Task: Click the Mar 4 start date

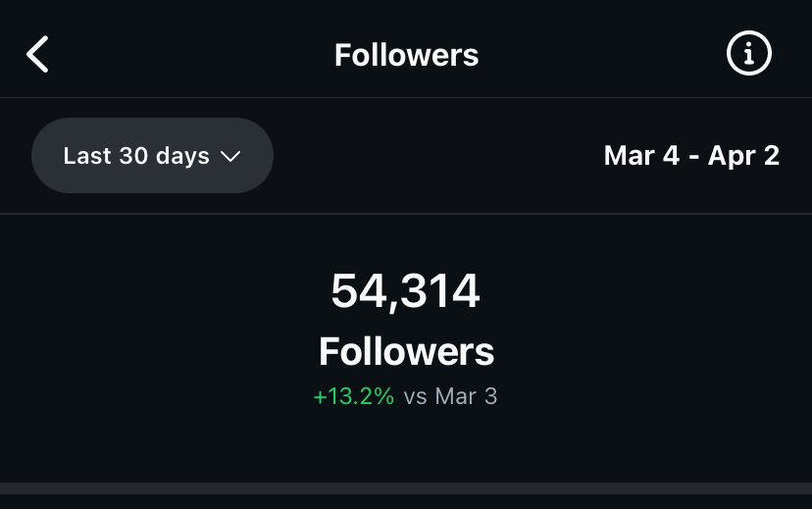Action: (x=641, y=156)
